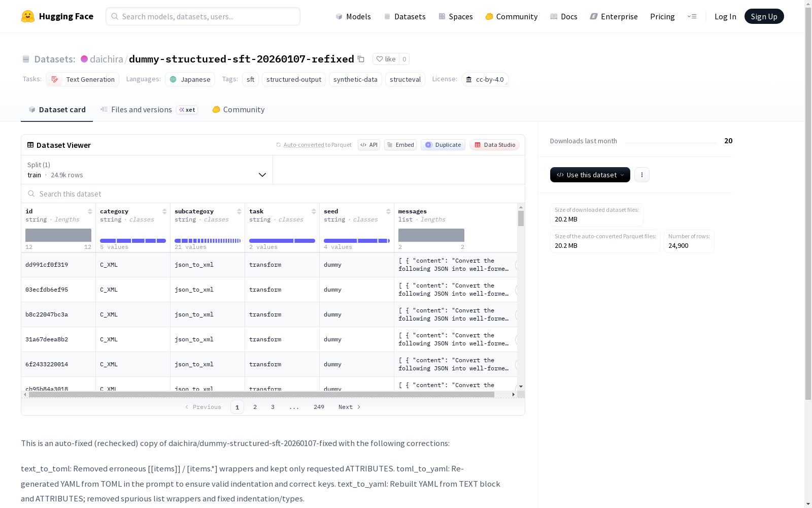Open the daichira profile link
Image resolution: width=812 pixels, height=508 pixels.
pos(107,59)
